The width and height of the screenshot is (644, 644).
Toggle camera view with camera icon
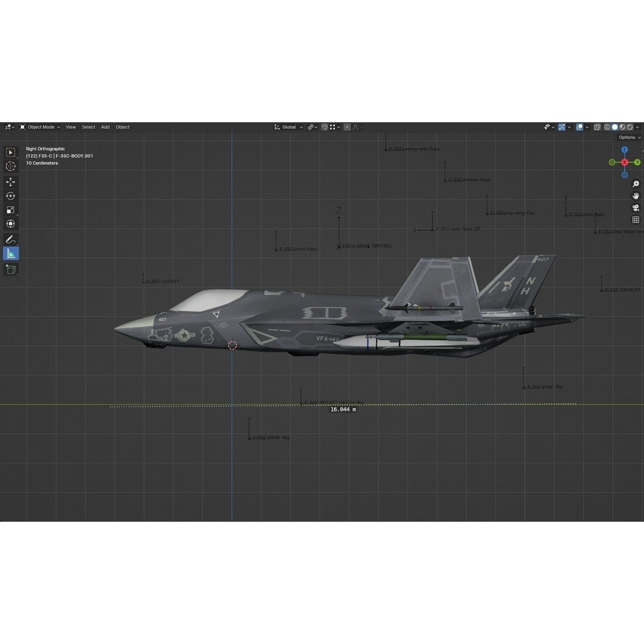coord(636,208)
